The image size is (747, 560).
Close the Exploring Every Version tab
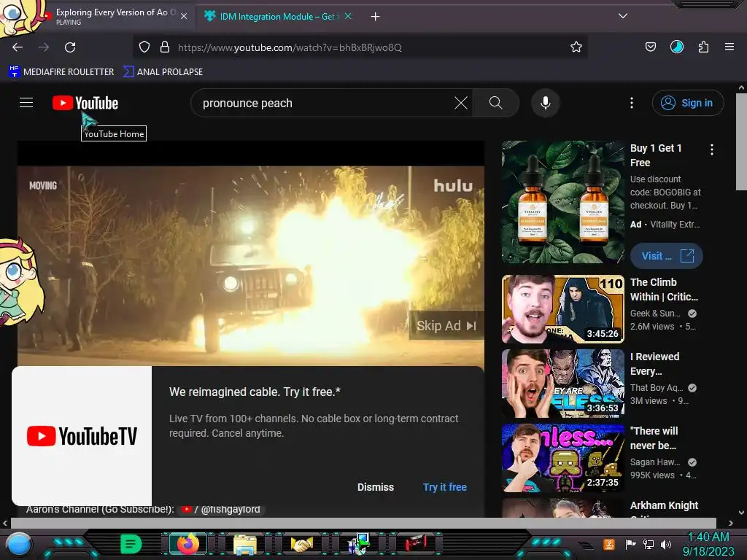click(184, 17)
